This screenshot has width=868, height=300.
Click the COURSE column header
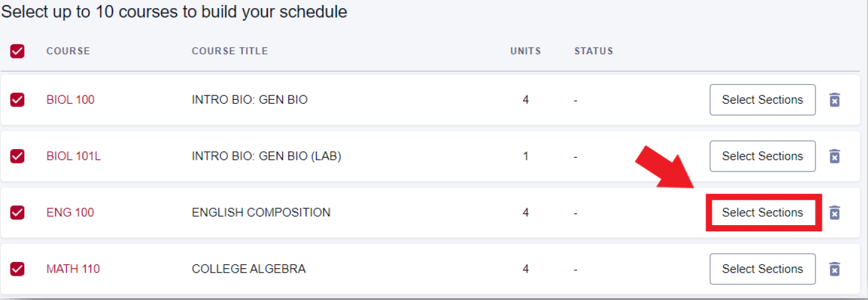(68, 51)
